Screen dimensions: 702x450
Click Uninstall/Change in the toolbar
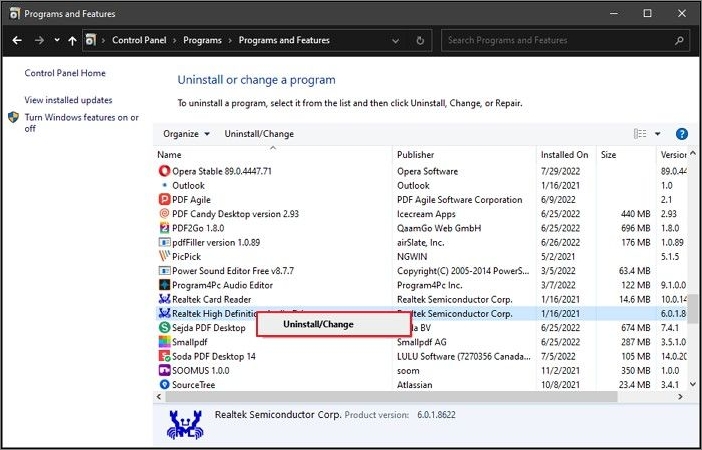(259, 134)
